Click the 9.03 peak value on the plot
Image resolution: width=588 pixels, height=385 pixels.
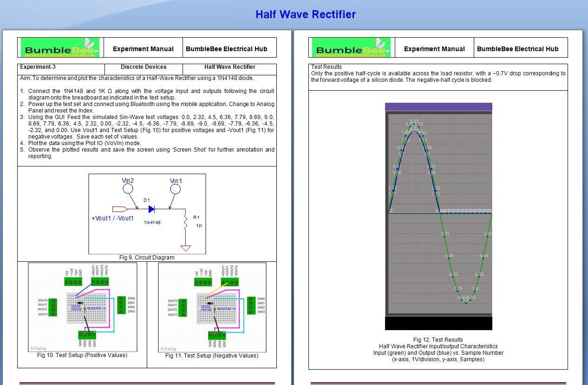[414, 121]
